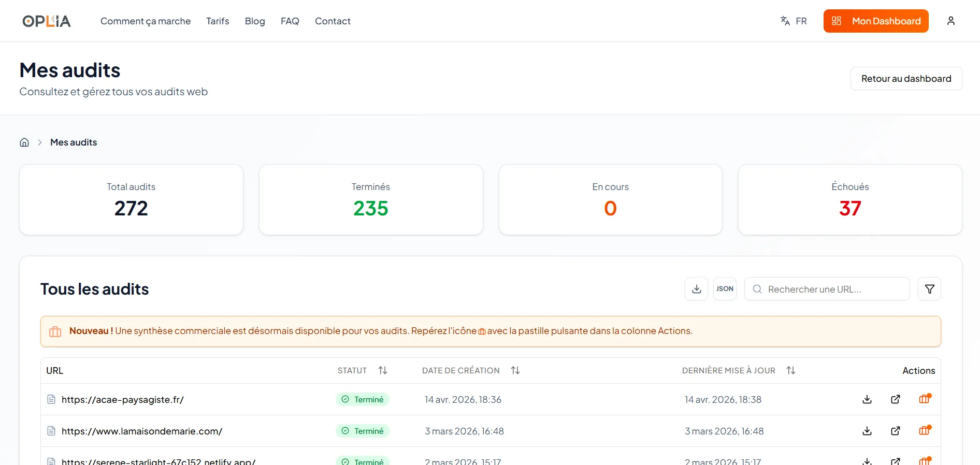Switch language via FR translate icon
This screenshot has width=980, height=465.
[x=794, y=21]
